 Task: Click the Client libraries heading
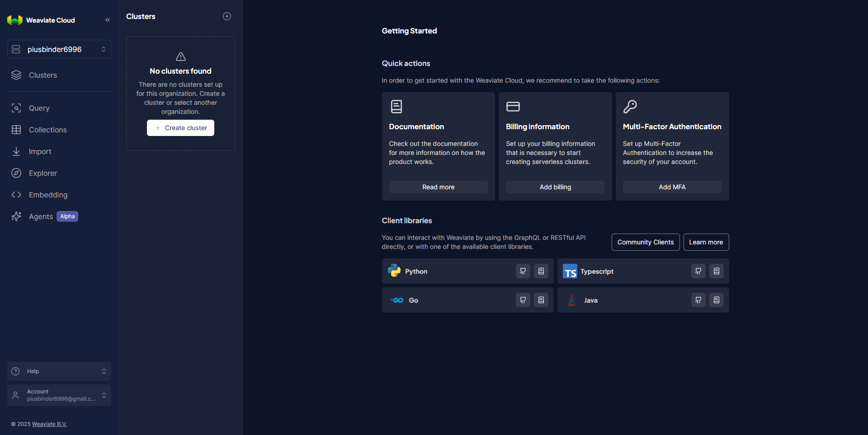coord(407,220)
